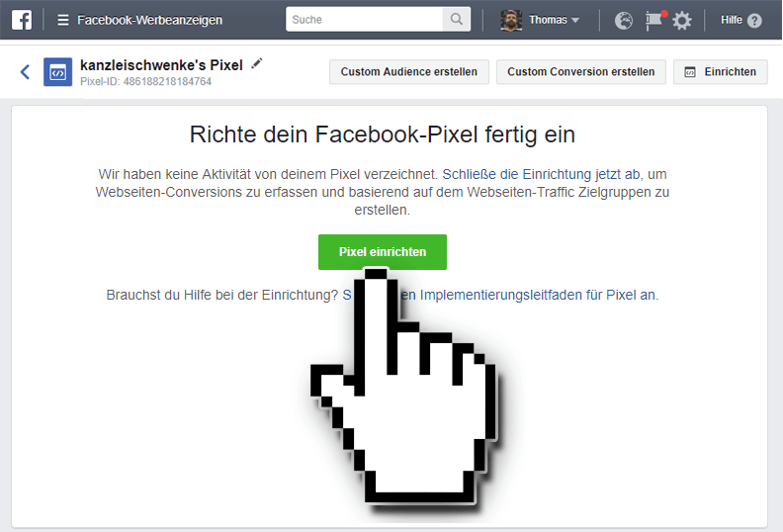Screen dimensions: 783x532
Task: Edit pixel name with pencil icon
Action: (x=257, y=63)
